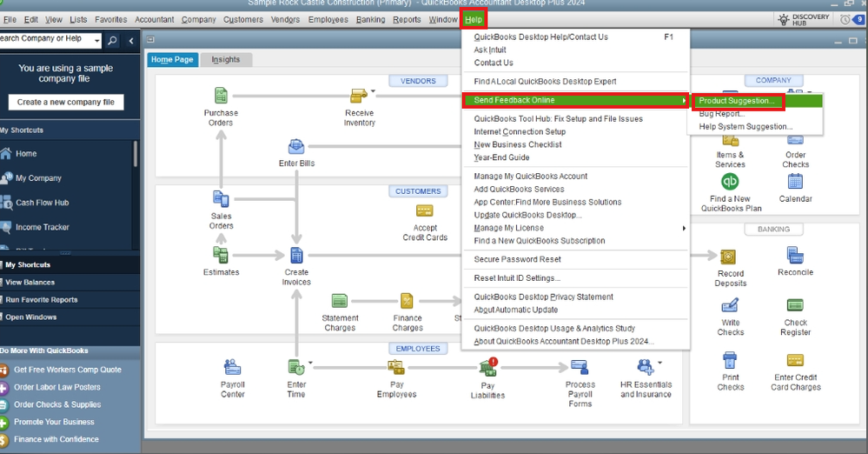Open Finance Charges icon

coord(407,301)
